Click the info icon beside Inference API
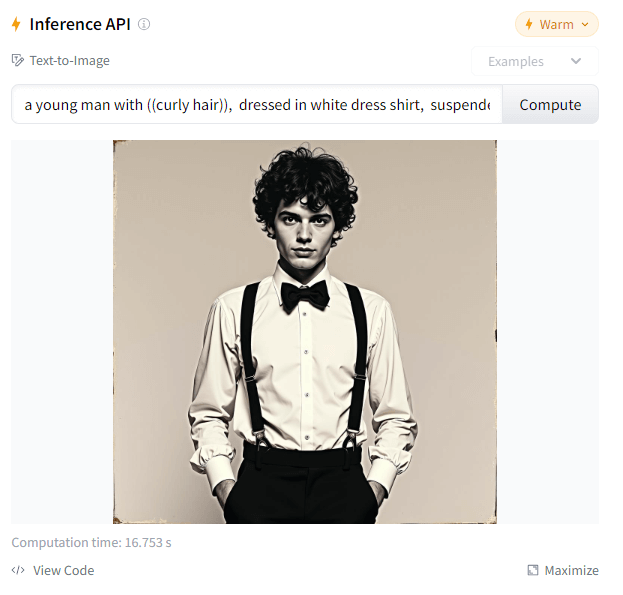 tap(144, 24)
